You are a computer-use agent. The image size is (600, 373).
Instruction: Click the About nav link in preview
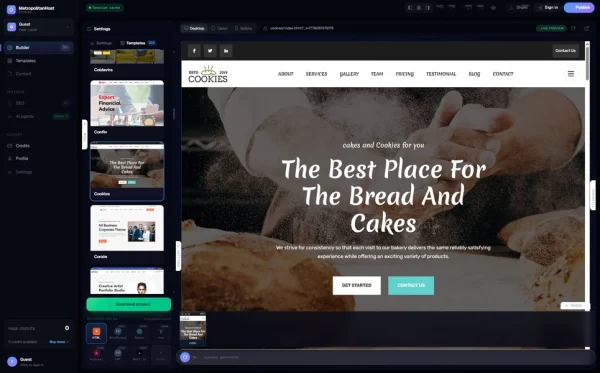(x=285, y=74)
